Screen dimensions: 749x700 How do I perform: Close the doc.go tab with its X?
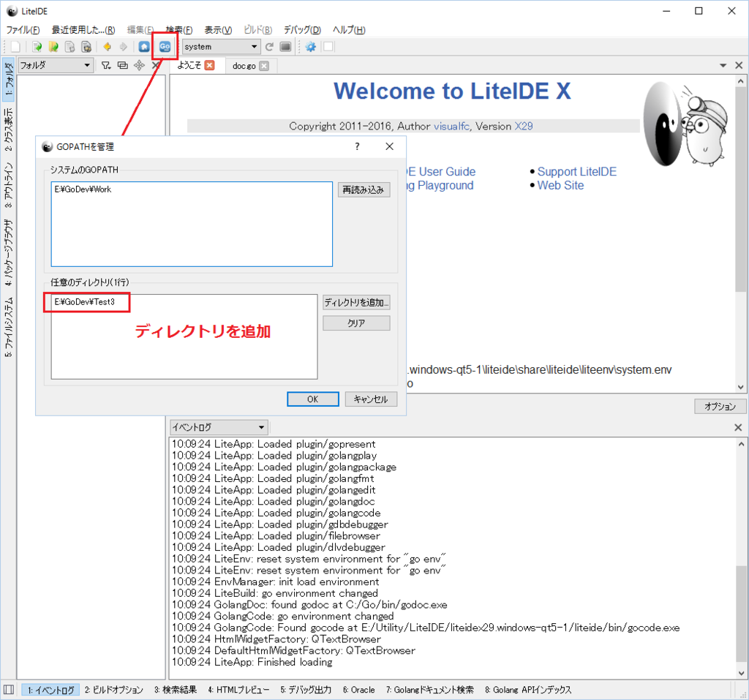pos(264,66)
